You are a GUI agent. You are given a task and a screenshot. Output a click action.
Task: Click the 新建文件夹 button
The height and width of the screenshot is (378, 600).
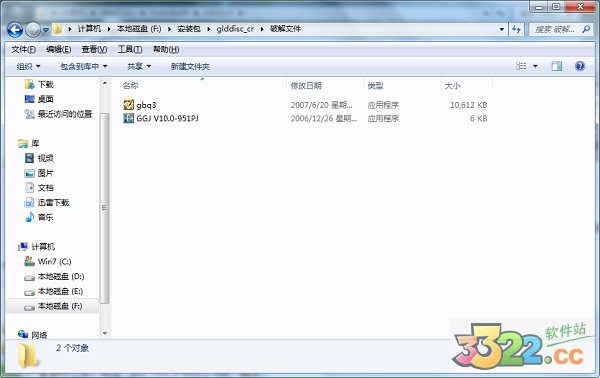(190, 67)
